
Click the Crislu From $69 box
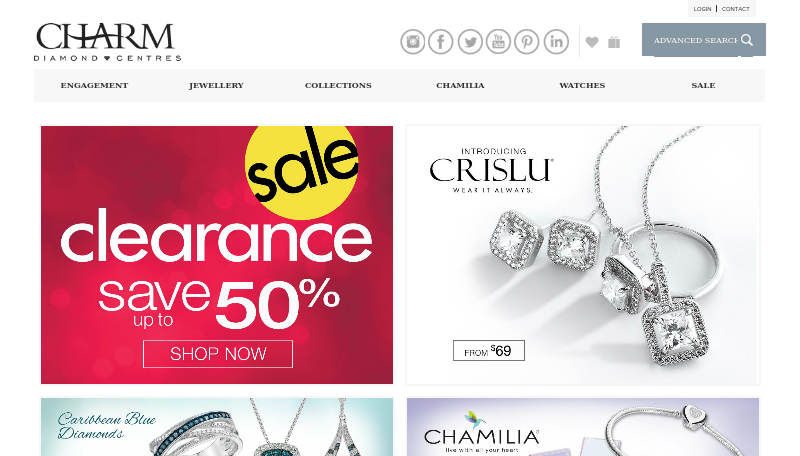tap(489, 350)
